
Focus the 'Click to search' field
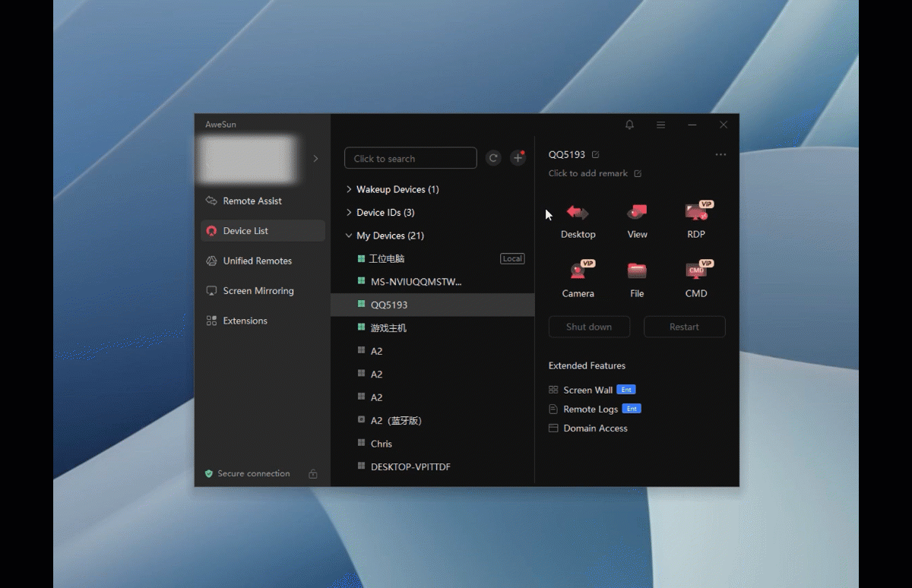coord(410,158)
